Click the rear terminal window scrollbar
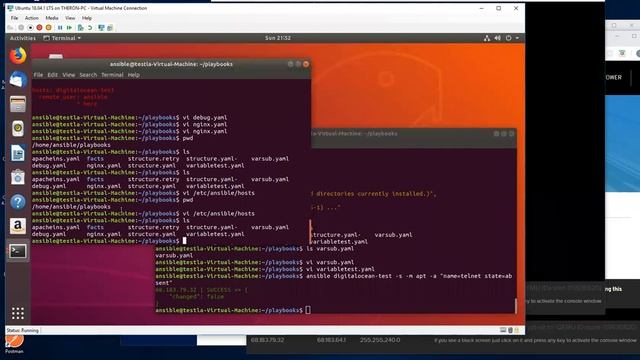 (x=516, y=306)
